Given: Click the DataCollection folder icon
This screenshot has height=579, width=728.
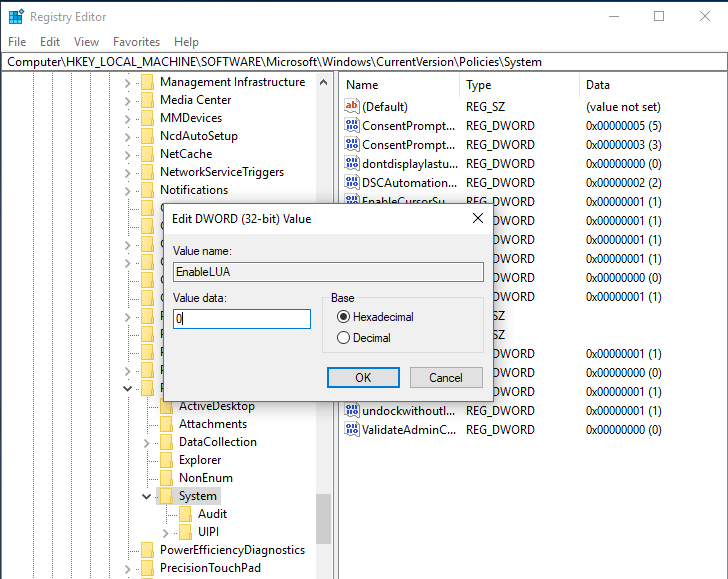Looking at the screenshot, I should [166, 442].
